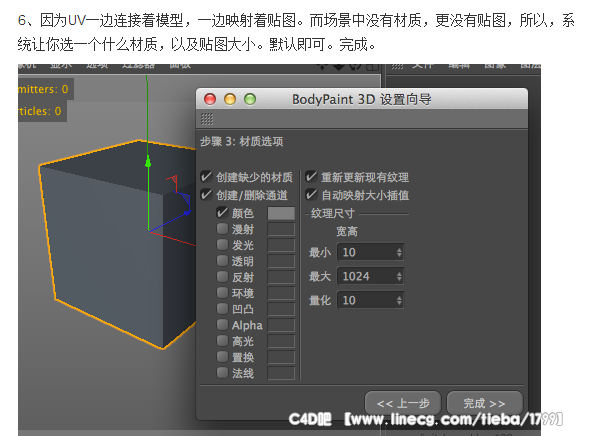
Task: Toggle 创建/删除通道 checkbox
Action: click(x=206, y=195)
